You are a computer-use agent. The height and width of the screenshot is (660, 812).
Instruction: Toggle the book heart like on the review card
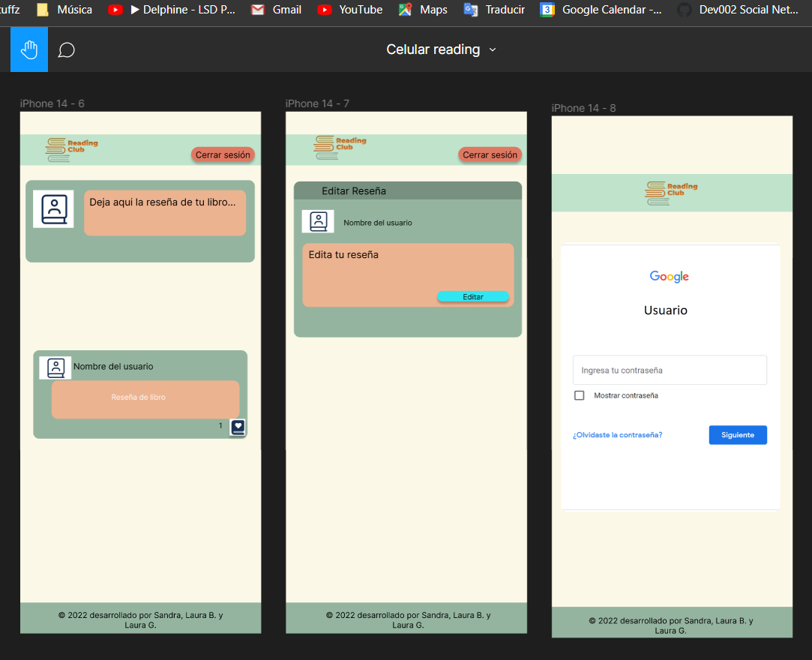(237, 427)
